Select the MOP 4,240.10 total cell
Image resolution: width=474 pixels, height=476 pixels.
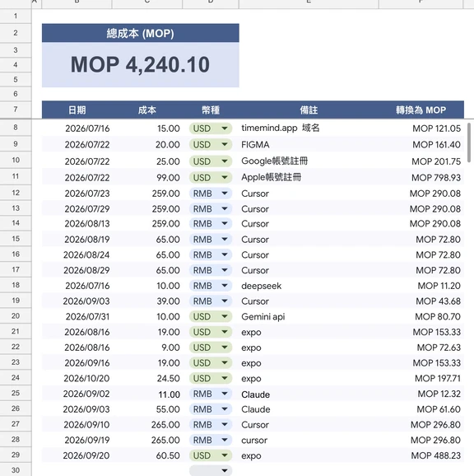pos(141,65)
